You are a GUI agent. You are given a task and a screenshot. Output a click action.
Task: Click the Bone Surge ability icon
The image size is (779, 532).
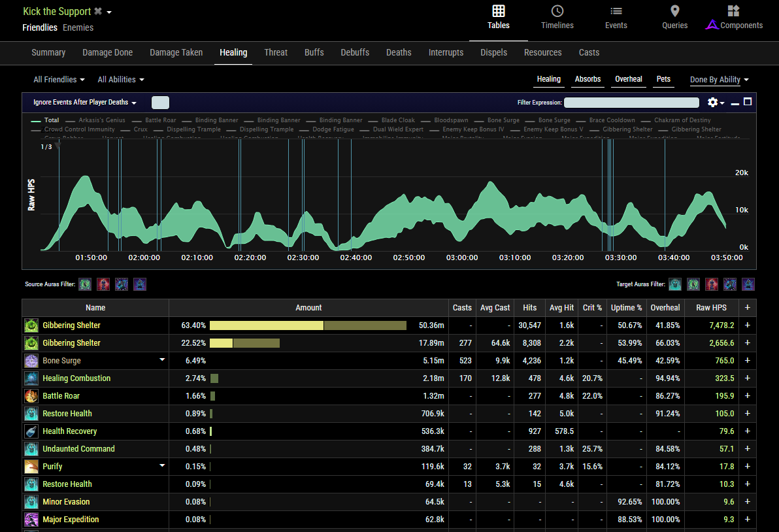click(x=31, y=361)
